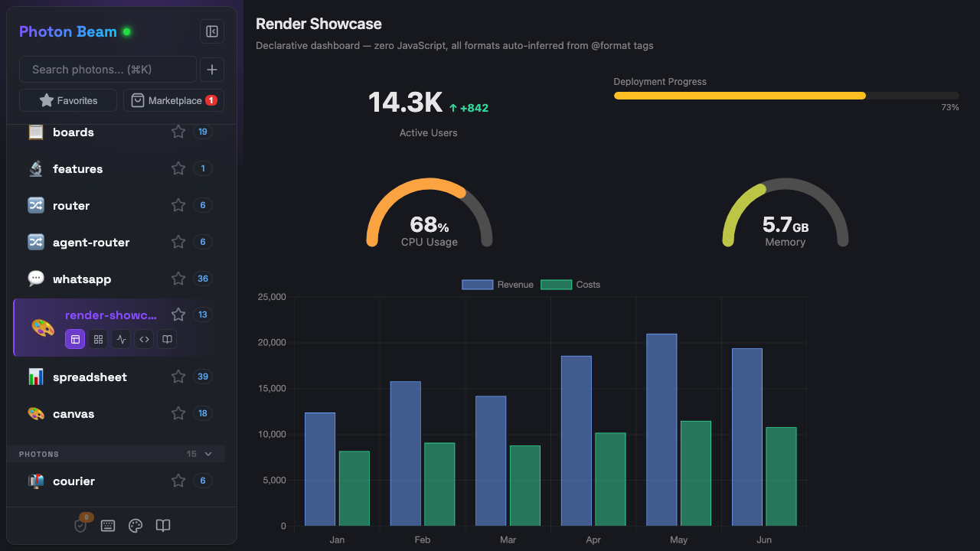Star the agent-router photon
Screen dimensions: 980x551
click(x=178, y=243)
